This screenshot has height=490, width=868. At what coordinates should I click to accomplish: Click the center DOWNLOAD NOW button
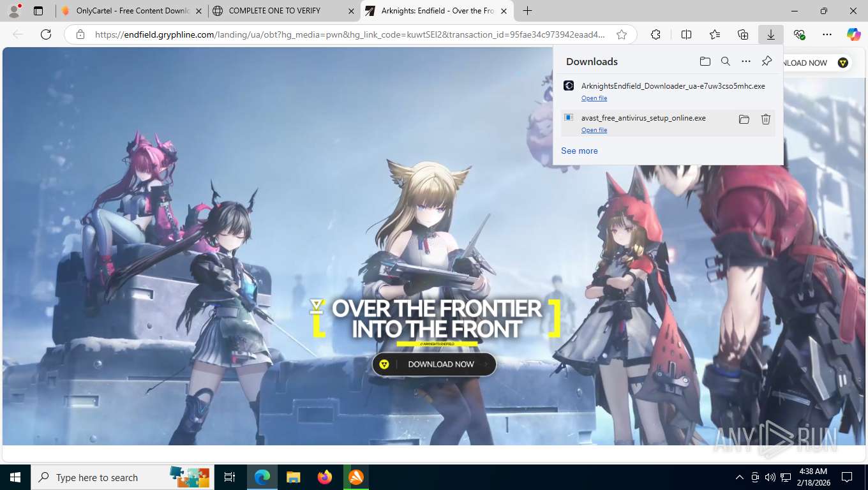(434, 364)
